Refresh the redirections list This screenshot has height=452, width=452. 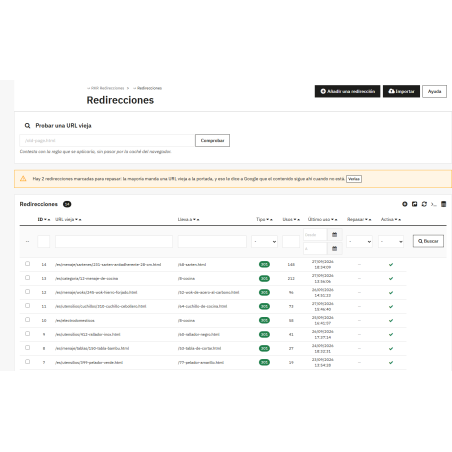tap(424, 204)
